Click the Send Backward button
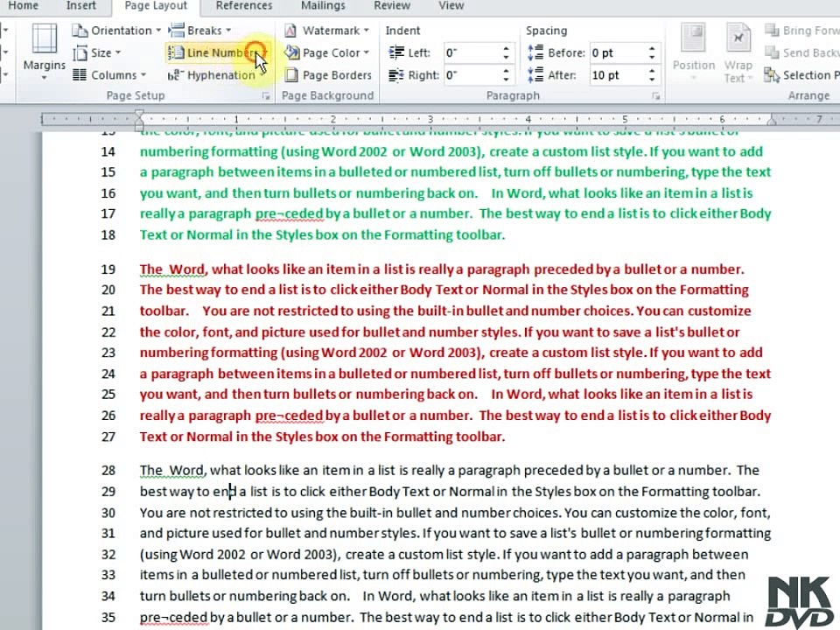The image size is (840, 630). 801,53
